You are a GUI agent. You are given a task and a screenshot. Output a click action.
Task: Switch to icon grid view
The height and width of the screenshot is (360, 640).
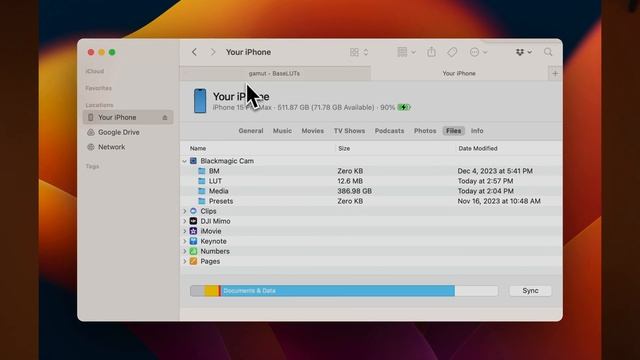click(x=354, y=52)
